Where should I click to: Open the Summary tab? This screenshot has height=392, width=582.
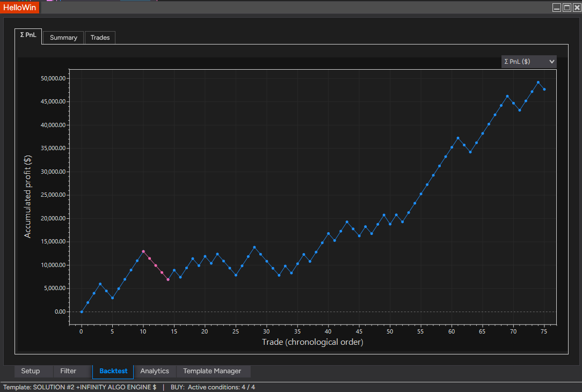(x=63, y=38)
